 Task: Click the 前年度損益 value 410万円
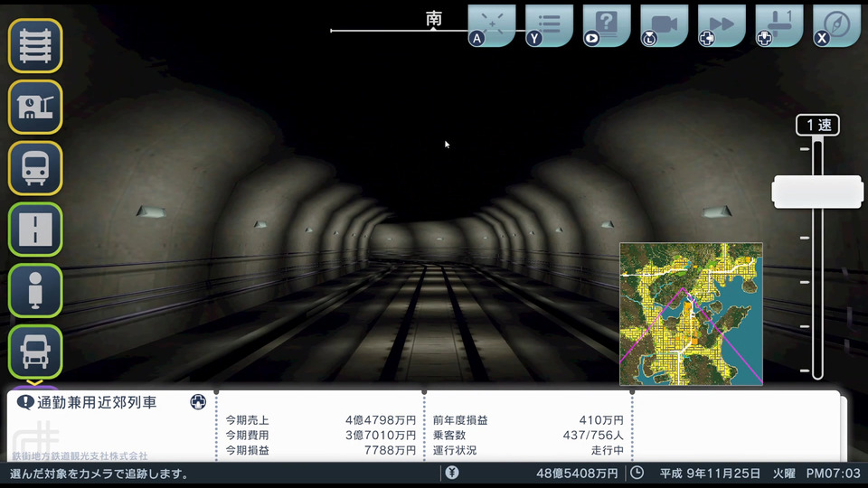point(601,420)
